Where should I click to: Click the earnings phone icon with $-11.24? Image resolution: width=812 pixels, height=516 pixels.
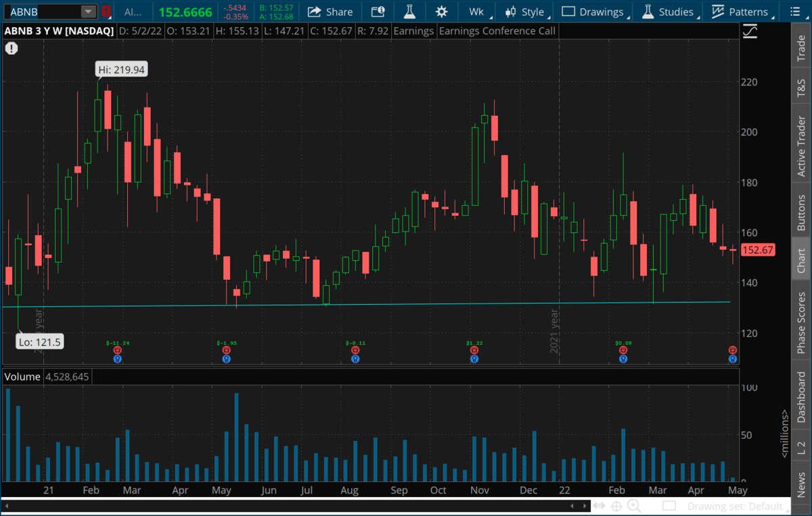pyautogui.click(x=117, y=350)
